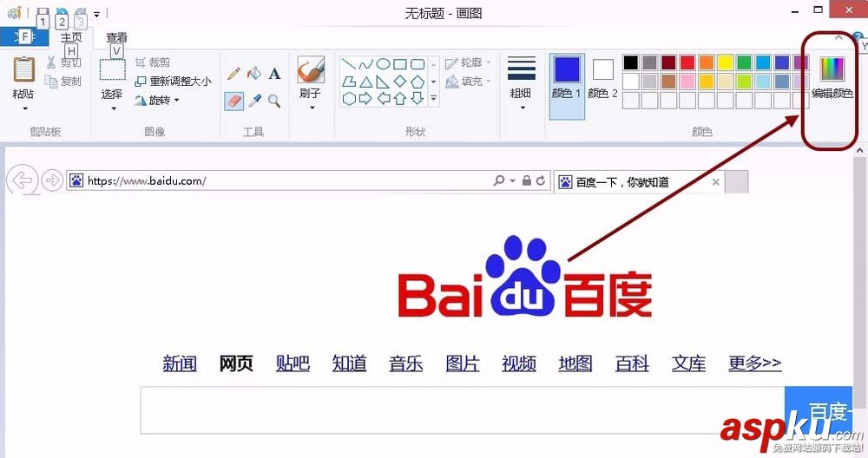Image resolution: width=868 pixels, height=458 pixels.
Task: Select the Color picker eyedropper tool
Action: pos(254,101)
